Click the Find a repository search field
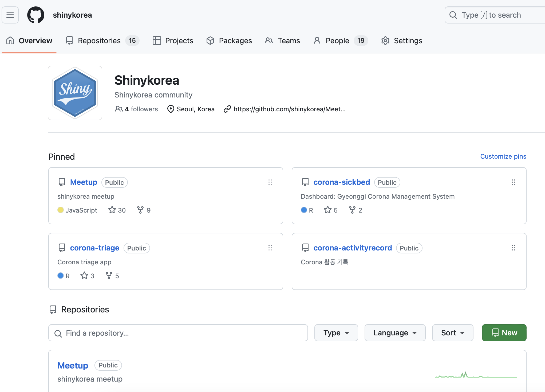 coord(178,333)
